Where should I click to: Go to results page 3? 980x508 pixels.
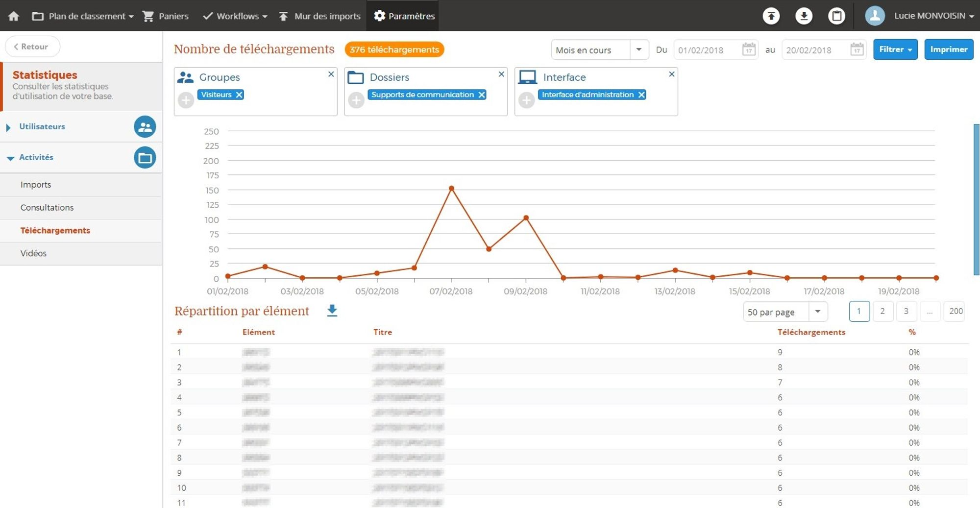906,311
